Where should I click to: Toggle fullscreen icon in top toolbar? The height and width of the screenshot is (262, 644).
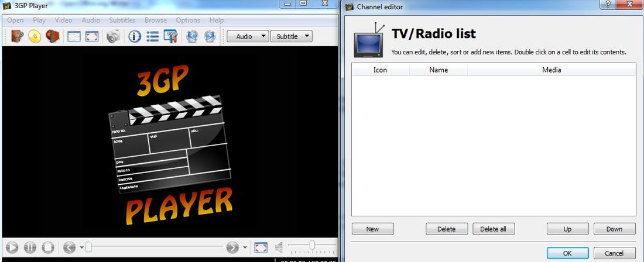(x=92, y=36)
